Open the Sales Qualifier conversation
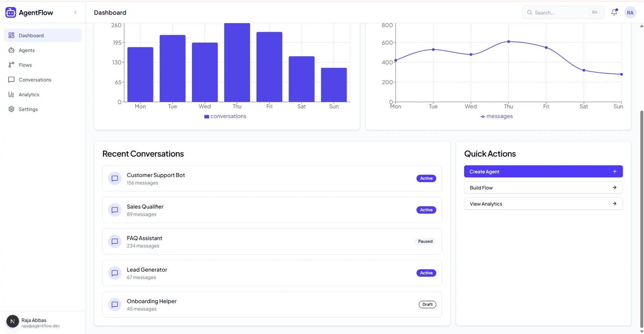The width and height of the screenshot is (644, 334). (x=272, y=210)
